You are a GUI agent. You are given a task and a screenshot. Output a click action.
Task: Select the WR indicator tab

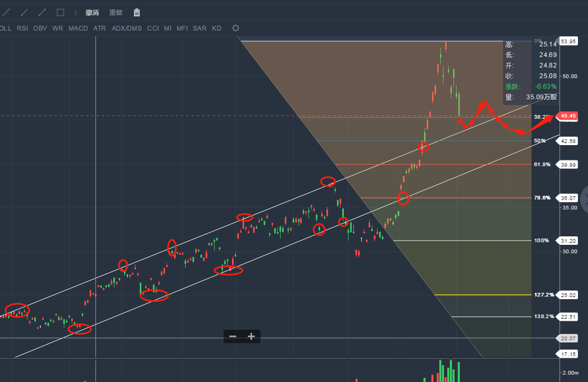pos(58,28)
